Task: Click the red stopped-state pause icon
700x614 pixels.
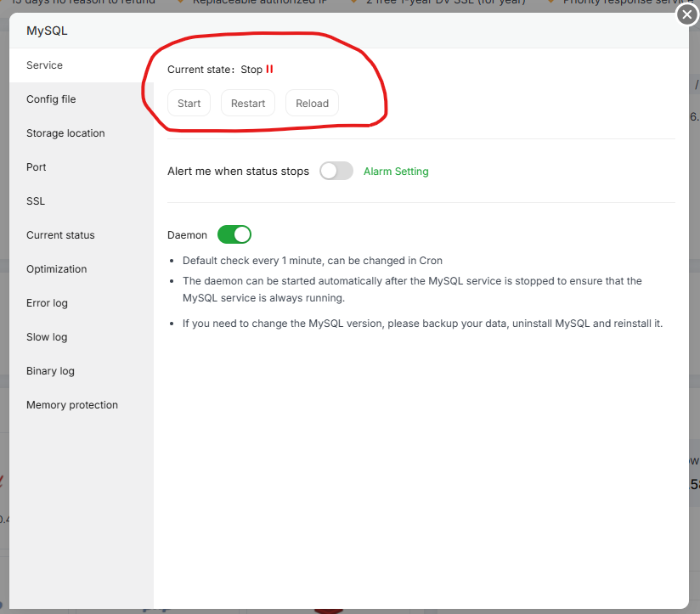Action: point(269,69)
